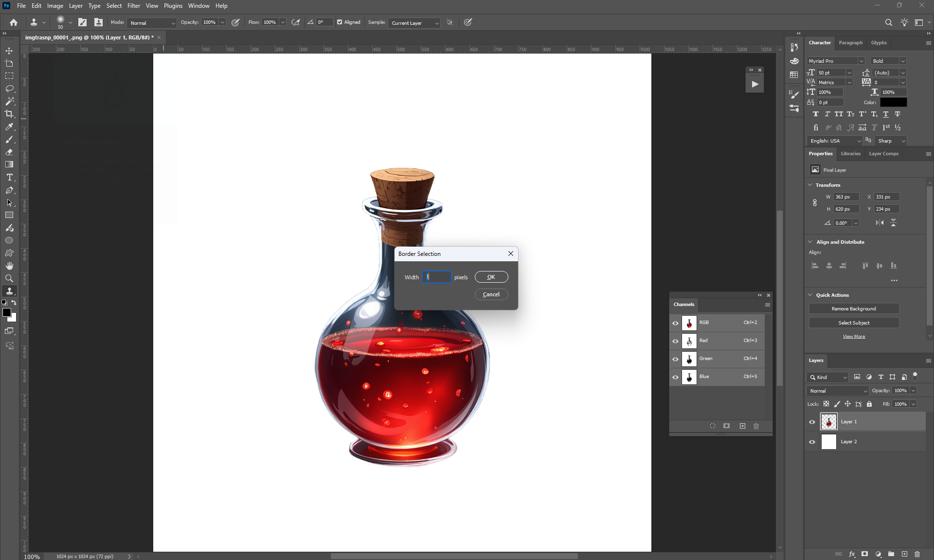Collapse the Transform section

click(x=810, y=185)
